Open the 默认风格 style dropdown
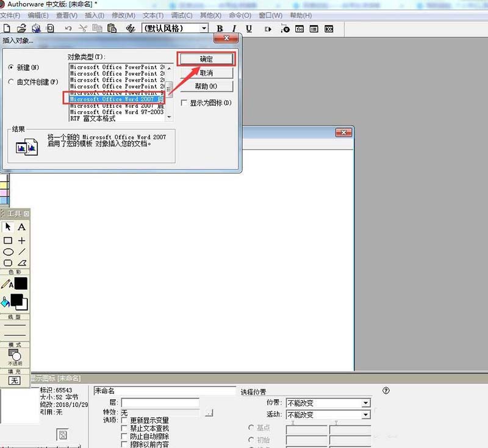This screenshot has height=448, width=488. coord(204,28)
